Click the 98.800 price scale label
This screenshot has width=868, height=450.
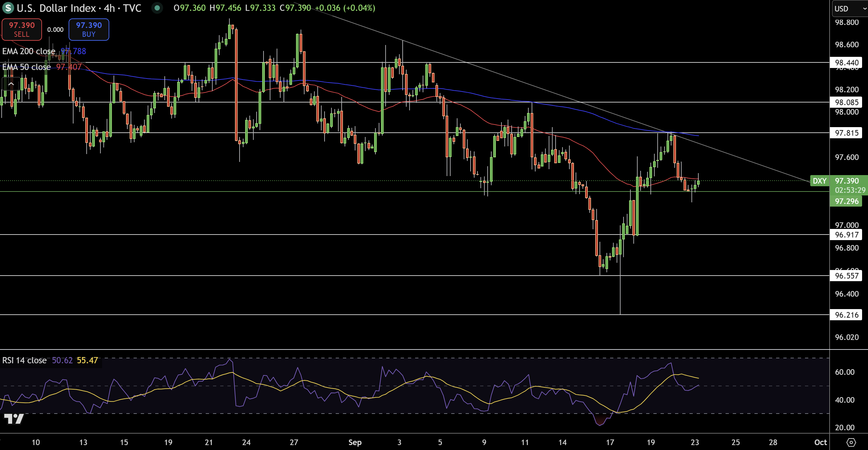846,22
